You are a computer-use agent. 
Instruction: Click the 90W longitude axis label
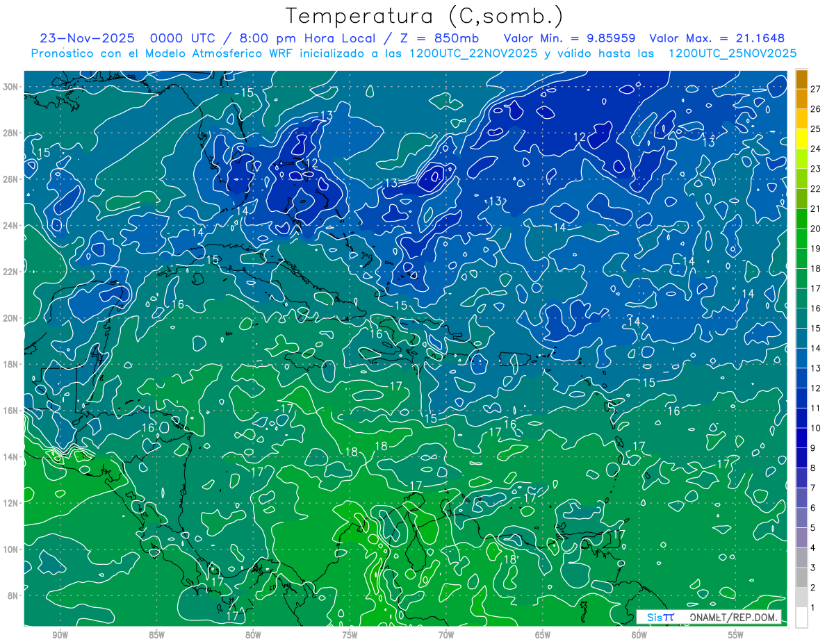[x=60, y=635]
